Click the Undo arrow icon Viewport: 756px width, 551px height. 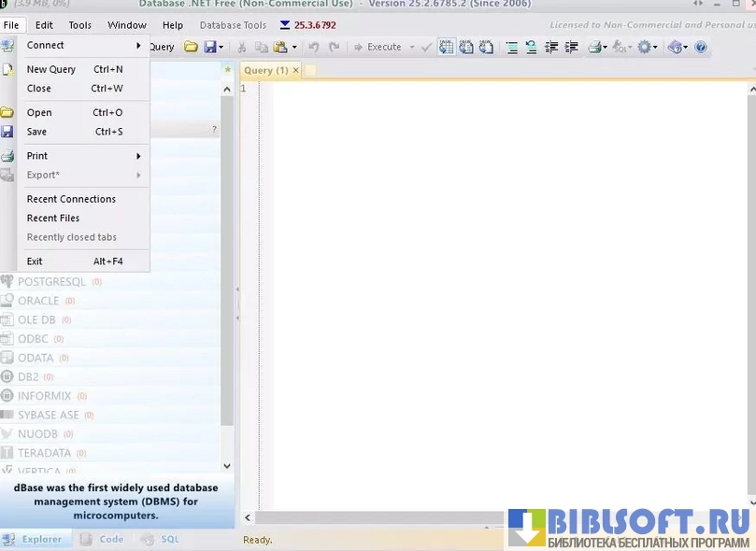click(x=314, y=47)
